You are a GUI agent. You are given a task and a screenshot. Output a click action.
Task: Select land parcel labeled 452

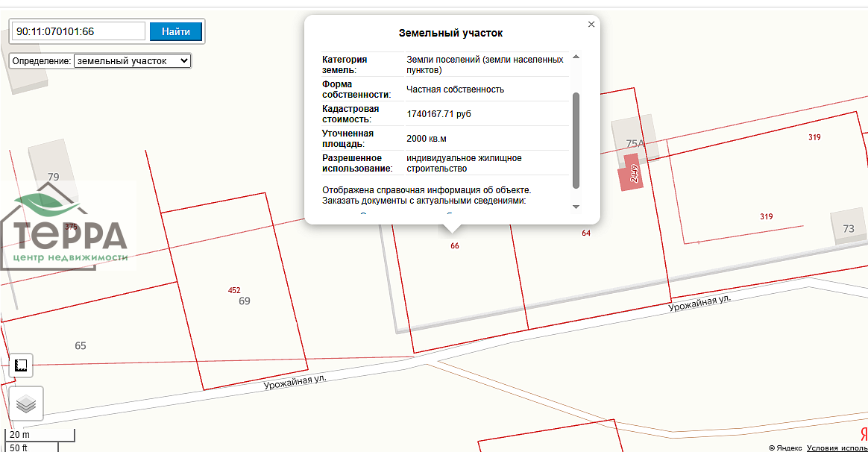(x=234, y=290)
